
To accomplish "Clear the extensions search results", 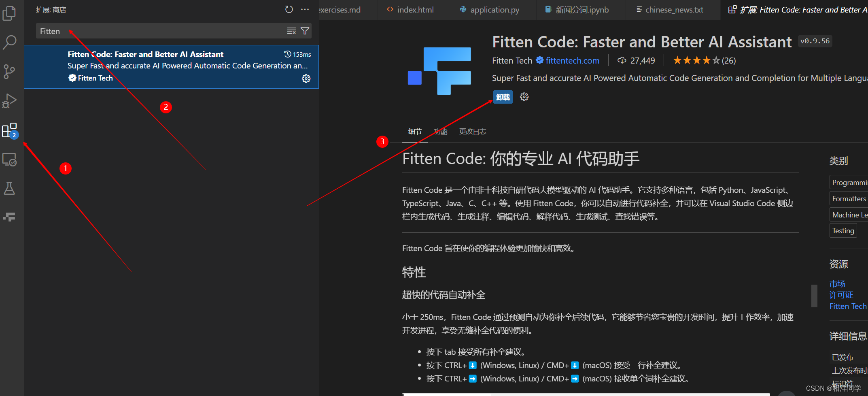I will coord(291,31).
